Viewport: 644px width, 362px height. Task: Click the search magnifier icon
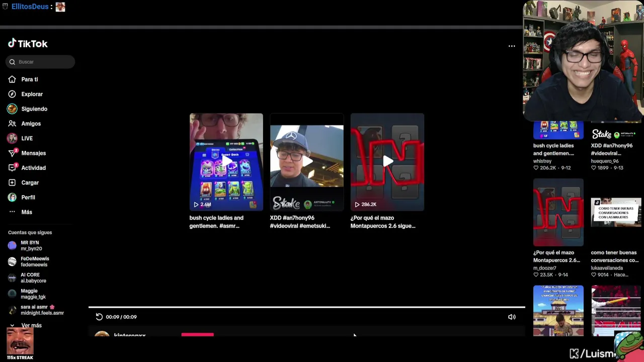(x=12, y=62)
